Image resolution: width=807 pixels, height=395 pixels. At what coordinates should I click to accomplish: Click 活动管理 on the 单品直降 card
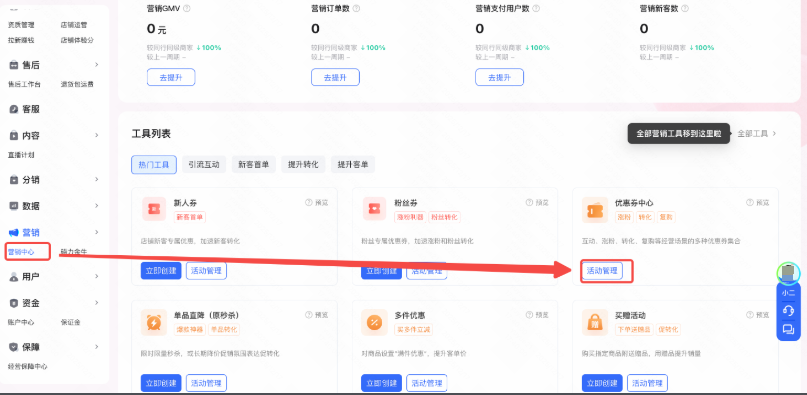[x=206, y=383]
